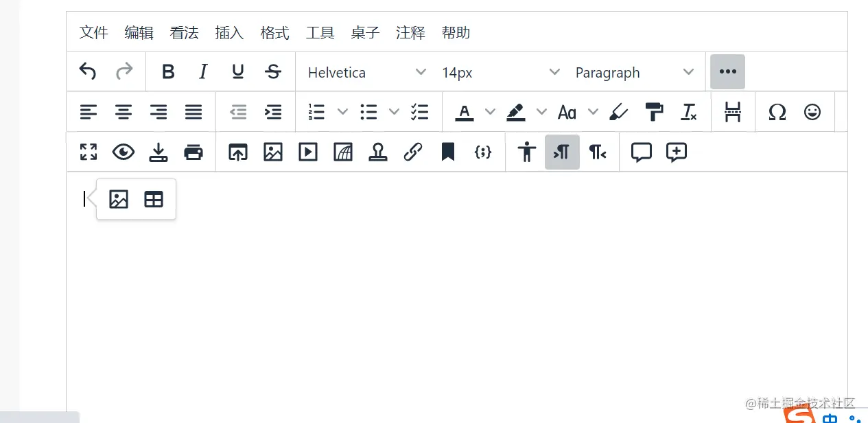
Task: Enter fullscreen editing mode
Action: 88,152
